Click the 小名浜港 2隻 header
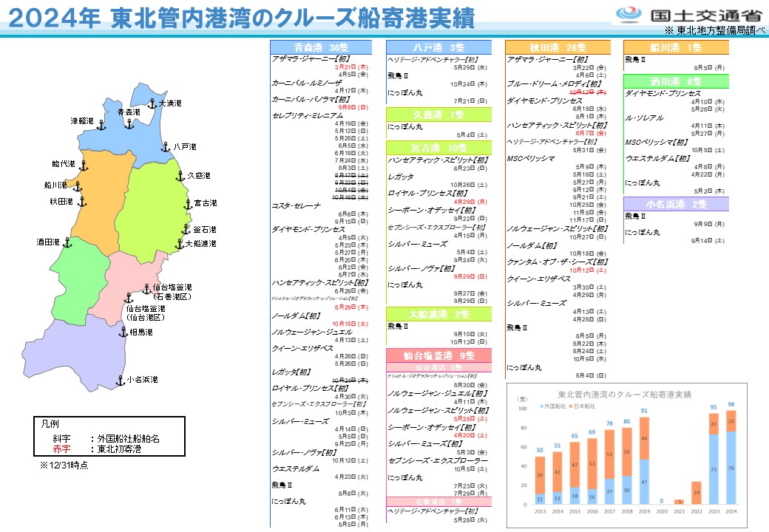Image resolution: width=769 pixels, height=532 pixels. point(676,204)
